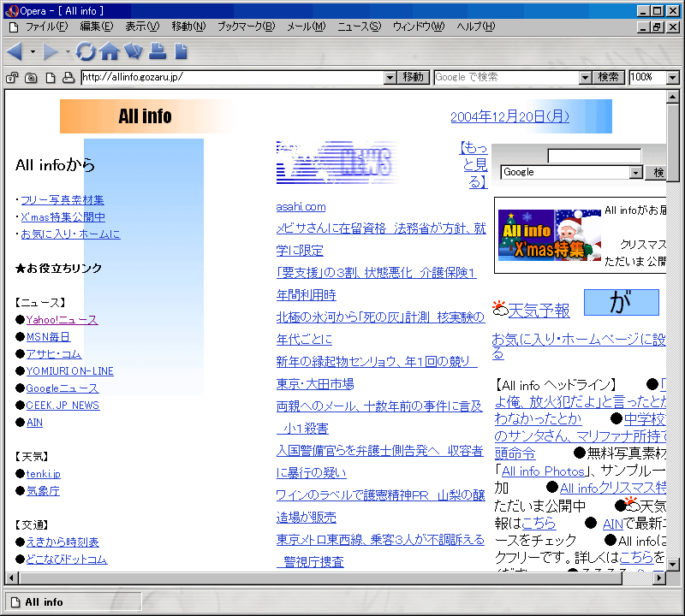Click the vertical scrollbar down arrow

(x=673, y=564)
